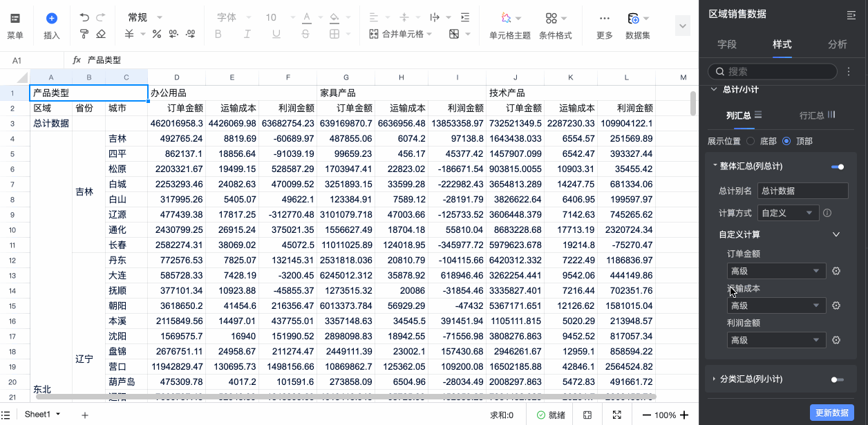
Task: Collapse 自定义计算 chevron
Action: [x=836, y=234]
